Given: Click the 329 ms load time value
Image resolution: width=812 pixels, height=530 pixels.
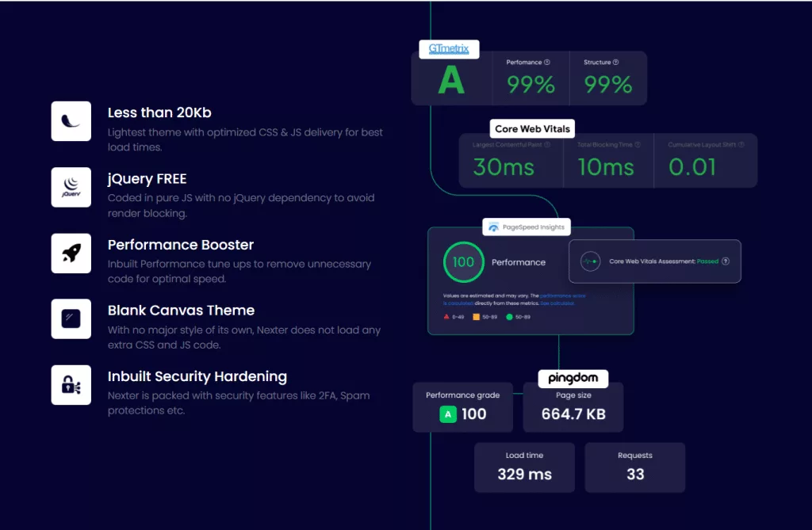Looking at the screenshot, I should [525, 475].
